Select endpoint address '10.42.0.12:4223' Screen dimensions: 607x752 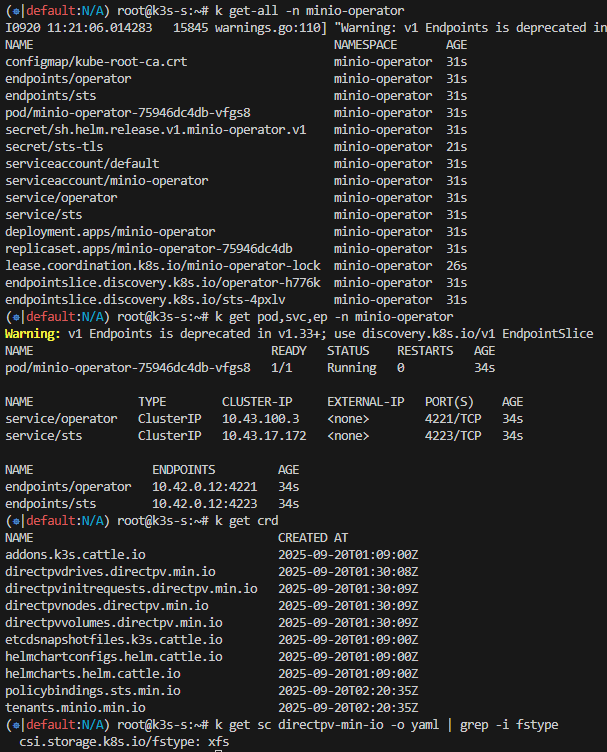tap(205, 504)
